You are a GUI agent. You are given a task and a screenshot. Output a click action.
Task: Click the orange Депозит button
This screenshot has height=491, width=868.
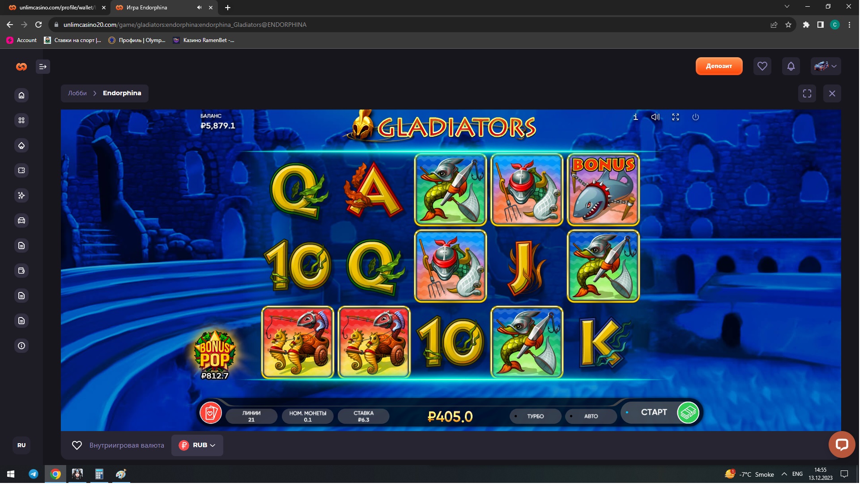point(719,66)
